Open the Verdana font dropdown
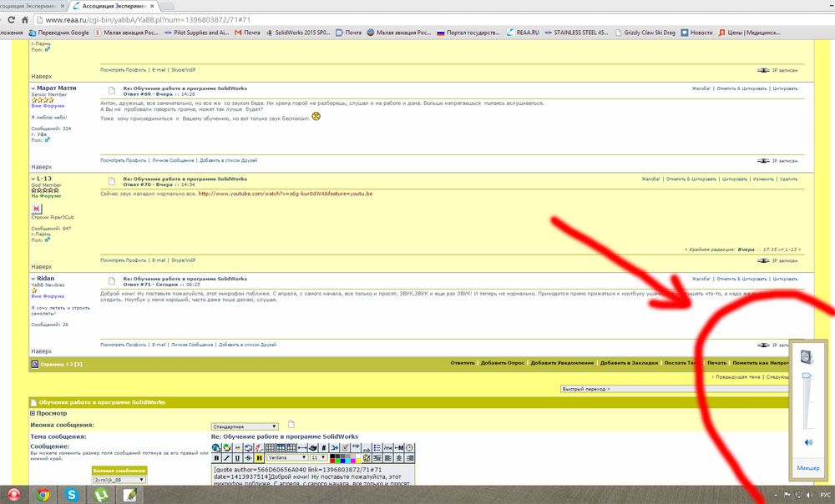Screen dimensions: 835x504 (x=287, y=458)
